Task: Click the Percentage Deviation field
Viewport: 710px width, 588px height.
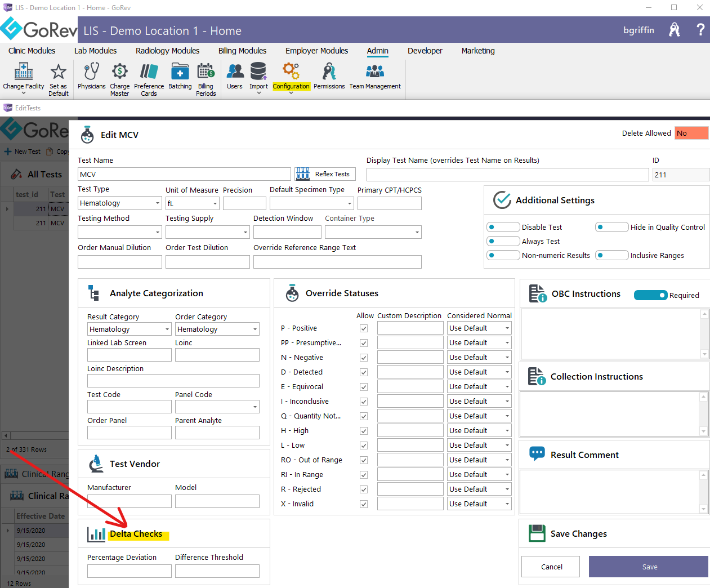Action: [130, 571]
